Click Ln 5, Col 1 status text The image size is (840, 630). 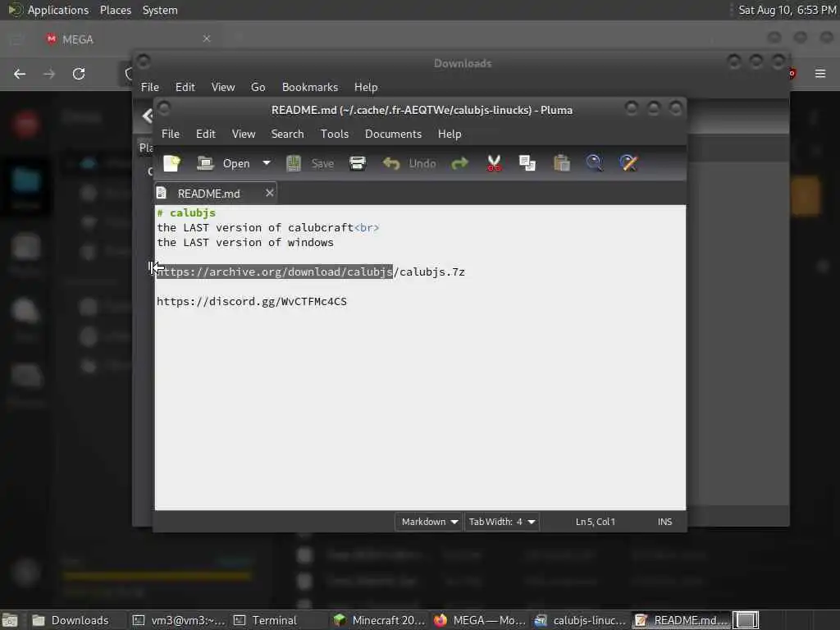(x=596, y=521)
